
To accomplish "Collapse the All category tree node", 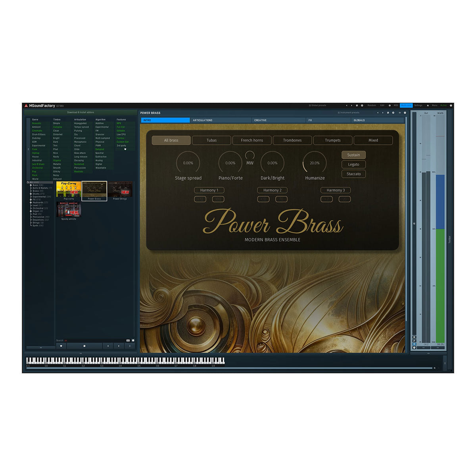I will point(28,182).
